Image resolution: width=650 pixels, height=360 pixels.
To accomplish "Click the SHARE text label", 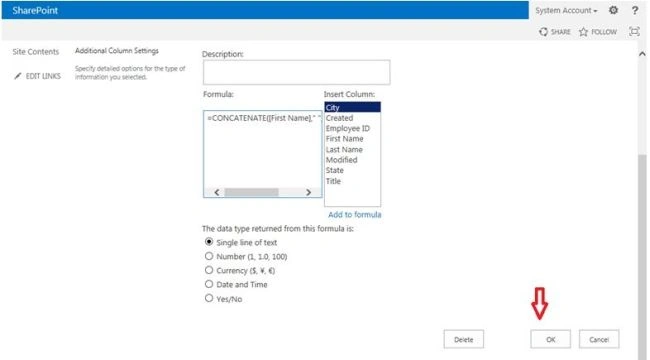I will point(560,32).
